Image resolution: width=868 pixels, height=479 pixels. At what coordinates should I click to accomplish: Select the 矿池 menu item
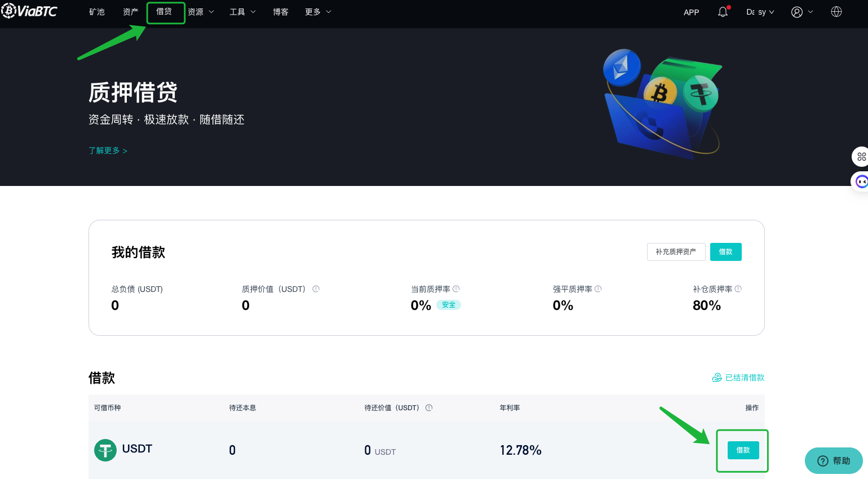click(x=96, y=11)
